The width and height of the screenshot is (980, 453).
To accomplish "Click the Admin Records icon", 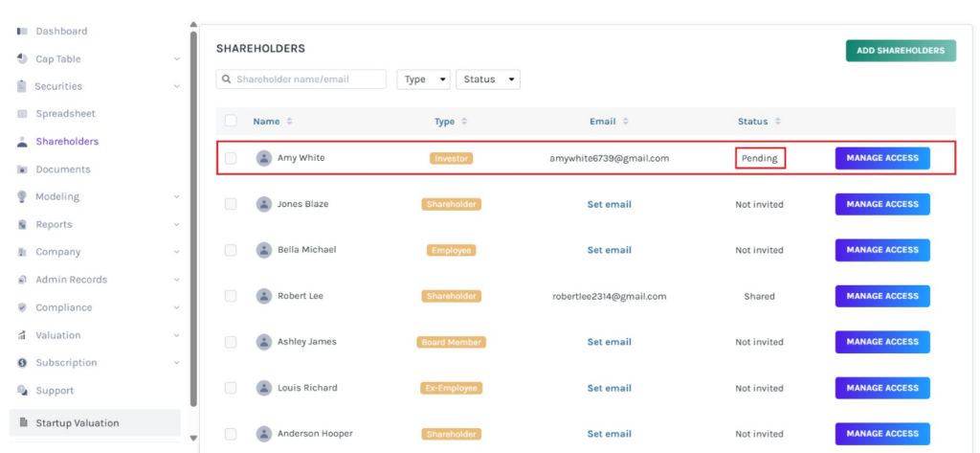I will [x=22, y=280].
